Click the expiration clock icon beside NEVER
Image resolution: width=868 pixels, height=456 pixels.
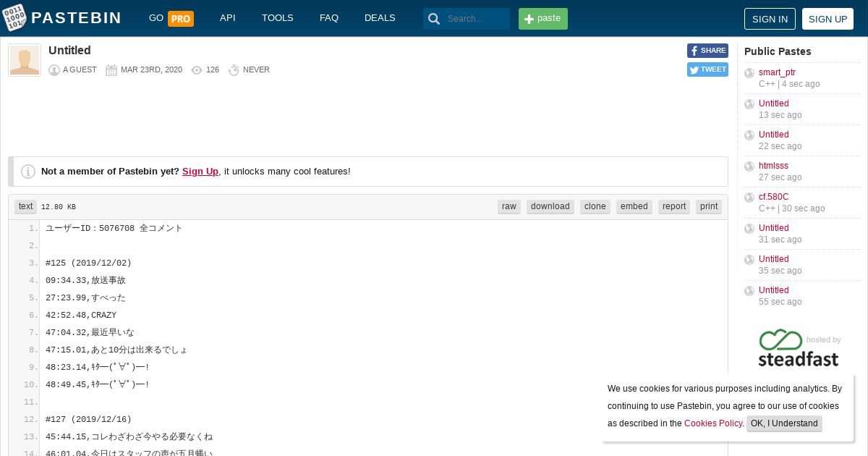tap(234, 70)
